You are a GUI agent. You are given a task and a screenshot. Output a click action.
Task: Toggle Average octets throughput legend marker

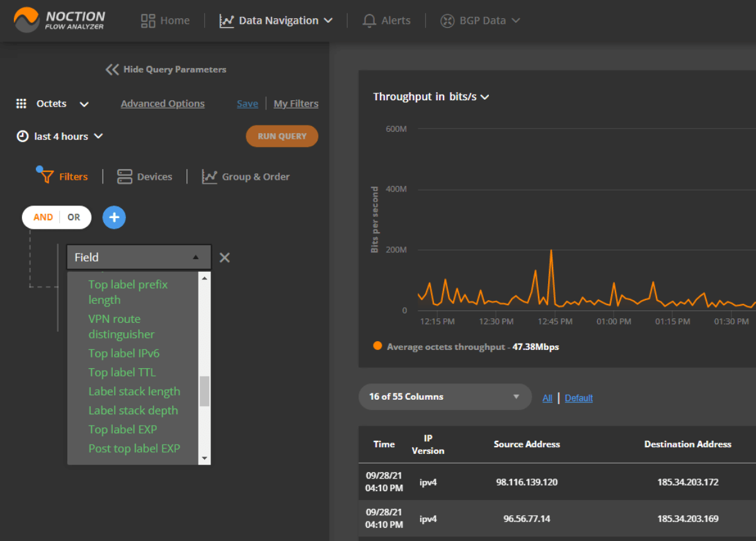click(x=377, y=346)
